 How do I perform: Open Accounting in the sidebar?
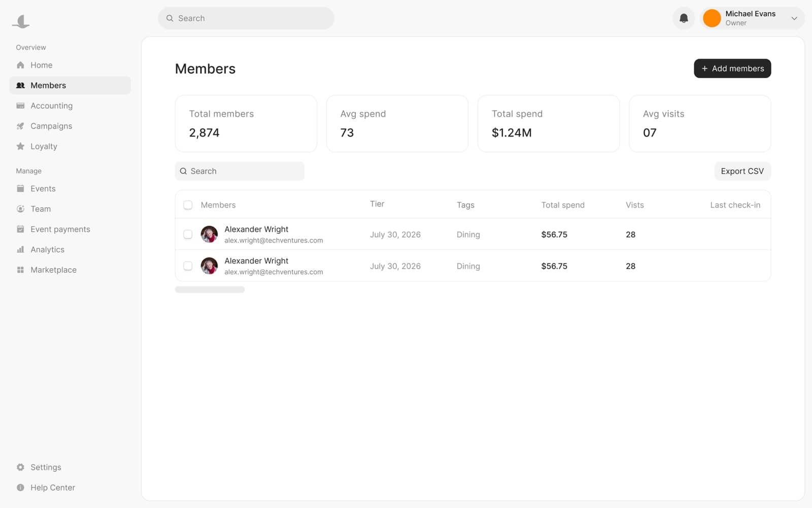[70, 106]
